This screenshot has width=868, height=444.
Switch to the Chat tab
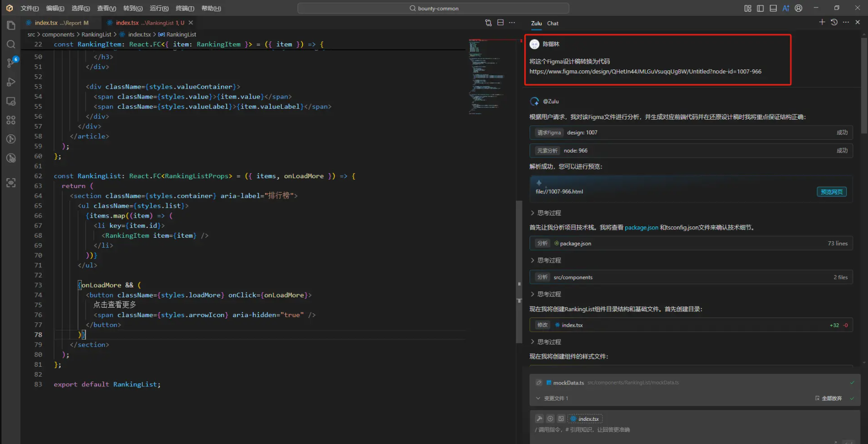click(553, 23)
